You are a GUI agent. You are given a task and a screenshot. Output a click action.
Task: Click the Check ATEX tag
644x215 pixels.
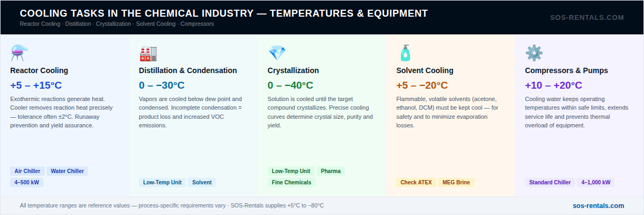(x=416, y=182)
